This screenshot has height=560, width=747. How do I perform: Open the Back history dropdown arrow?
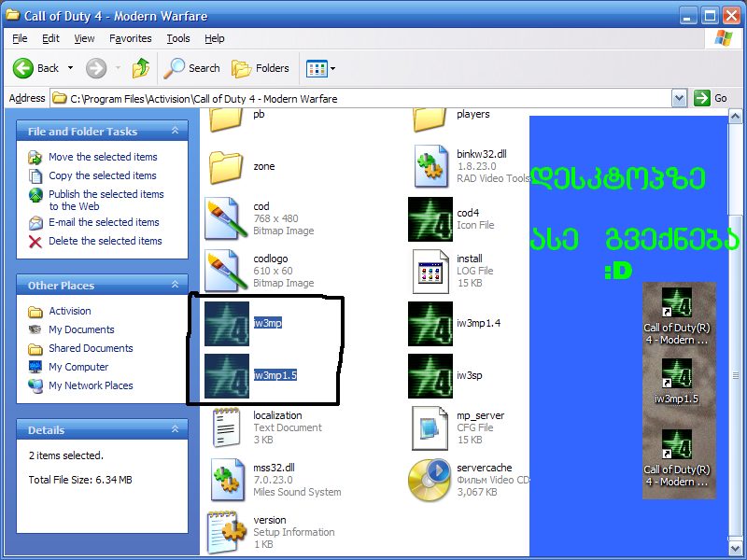[x=71, y=68]
